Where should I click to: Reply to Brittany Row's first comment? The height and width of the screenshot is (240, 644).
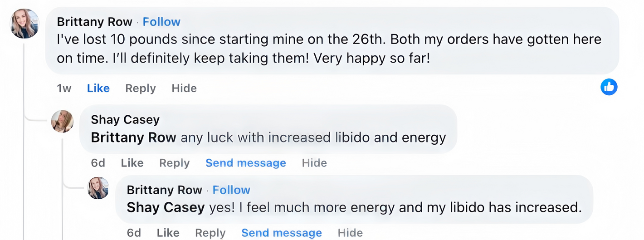[x=140, y=88]
